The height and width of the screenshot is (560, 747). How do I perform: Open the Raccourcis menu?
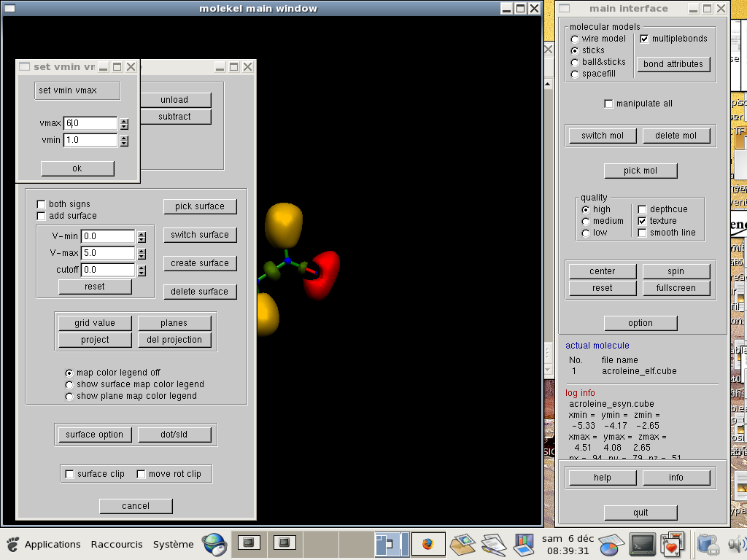[x=117, y=544]
